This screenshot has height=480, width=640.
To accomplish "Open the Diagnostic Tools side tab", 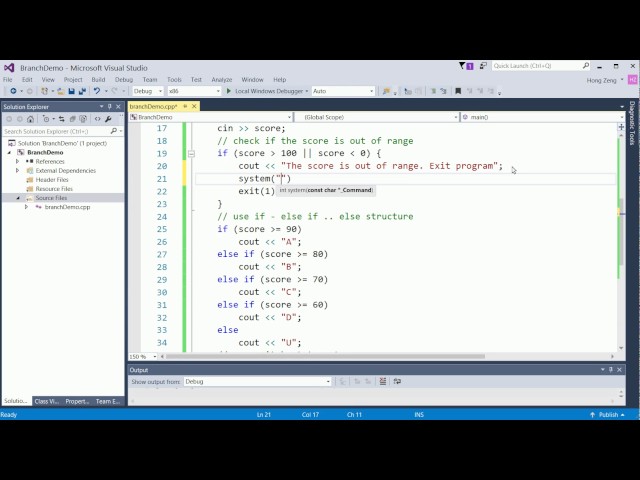I will [632, 123].
